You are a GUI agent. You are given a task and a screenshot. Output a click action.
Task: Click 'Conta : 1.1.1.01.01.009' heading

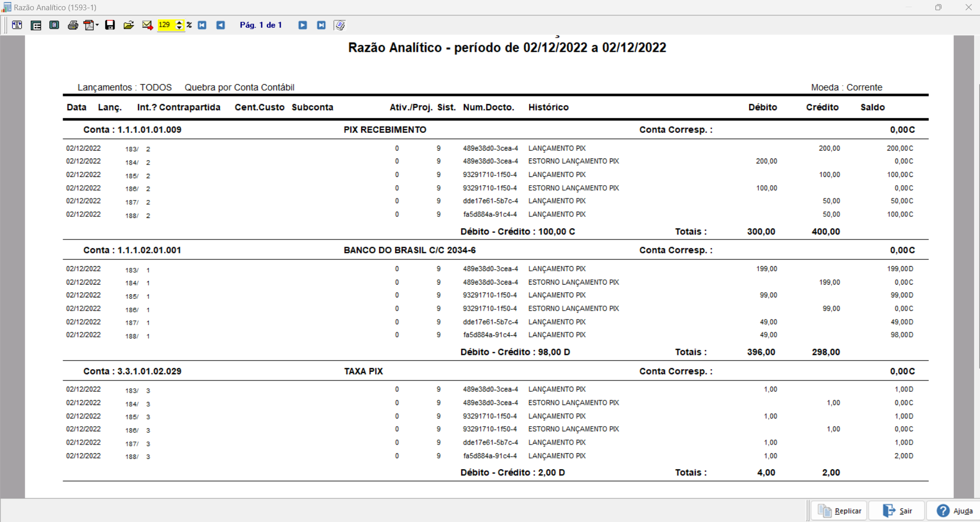132,130
